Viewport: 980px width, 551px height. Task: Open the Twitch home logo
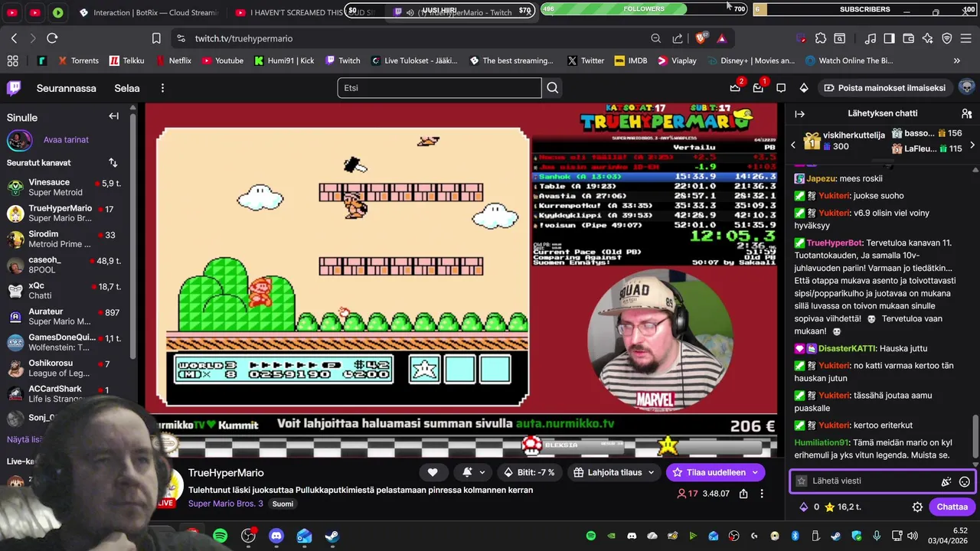click(14, 88)
